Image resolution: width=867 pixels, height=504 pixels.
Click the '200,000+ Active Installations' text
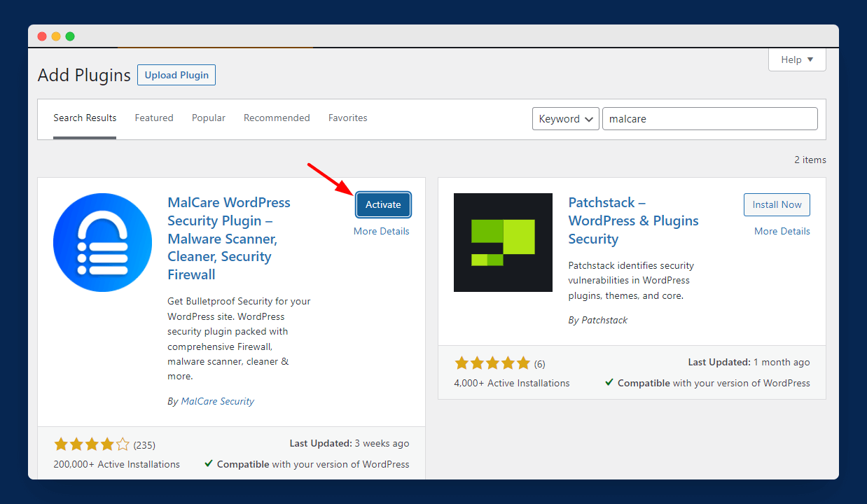116,464
